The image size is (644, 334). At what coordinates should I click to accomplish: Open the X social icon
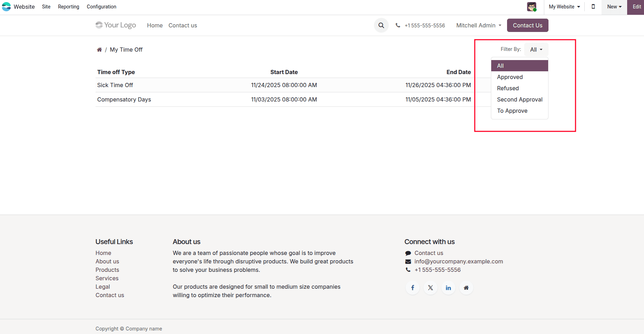point(430,288)
